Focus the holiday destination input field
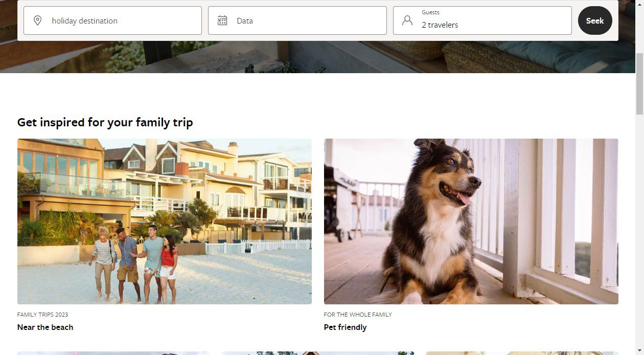Image resolution: width=644 pixels, height=355 pixels. click(112, 20)
